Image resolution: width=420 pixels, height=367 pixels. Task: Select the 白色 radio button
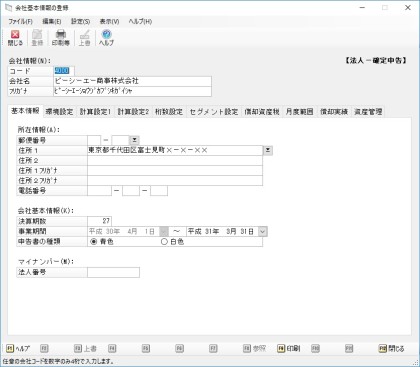164,242
